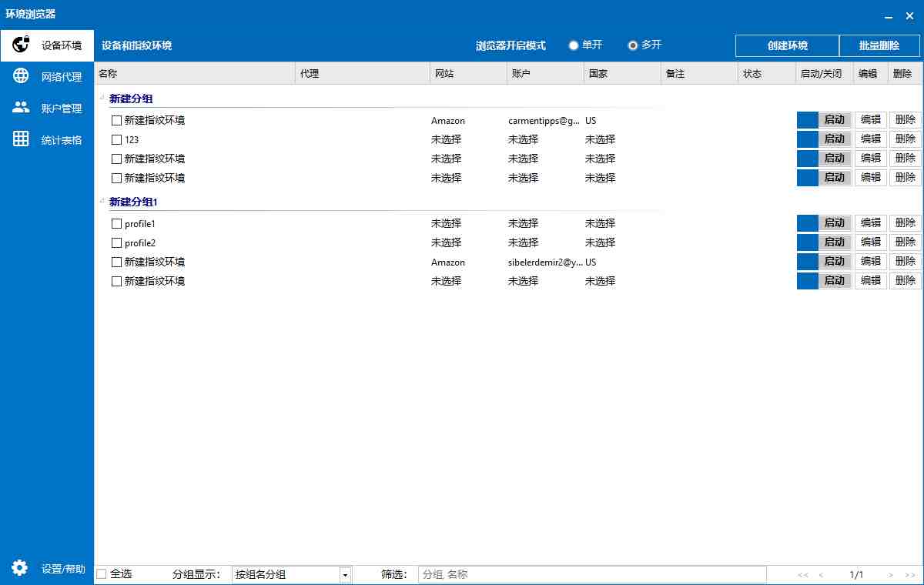Open the 设置/帮助 gear icon

point(21,568)
